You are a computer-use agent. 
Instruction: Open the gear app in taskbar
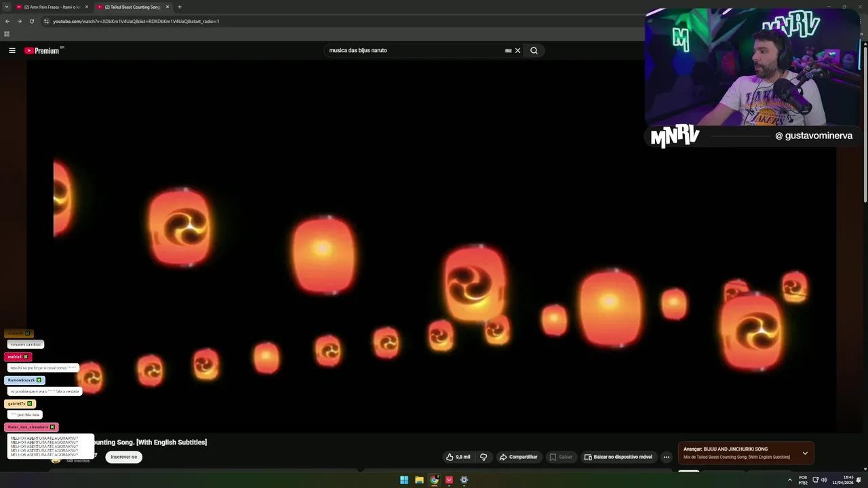[x=464, y=480]
